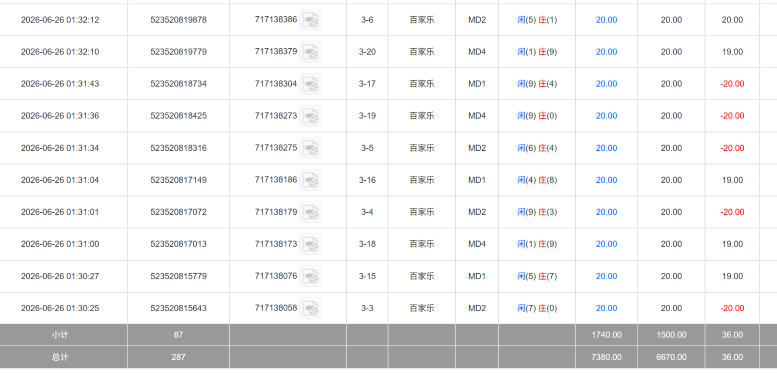Click timestamp 2026-06-26 01:31:00
The width and height of the screenshot is (777, 382).
tap(60, 244)
